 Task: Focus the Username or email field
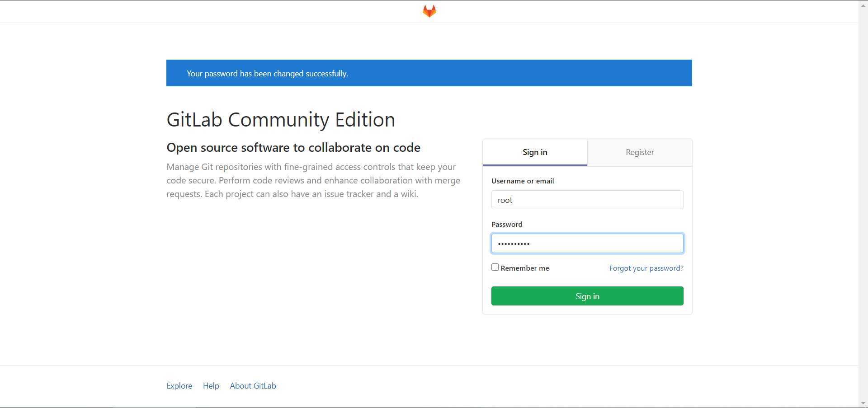(x=587, y=200)
